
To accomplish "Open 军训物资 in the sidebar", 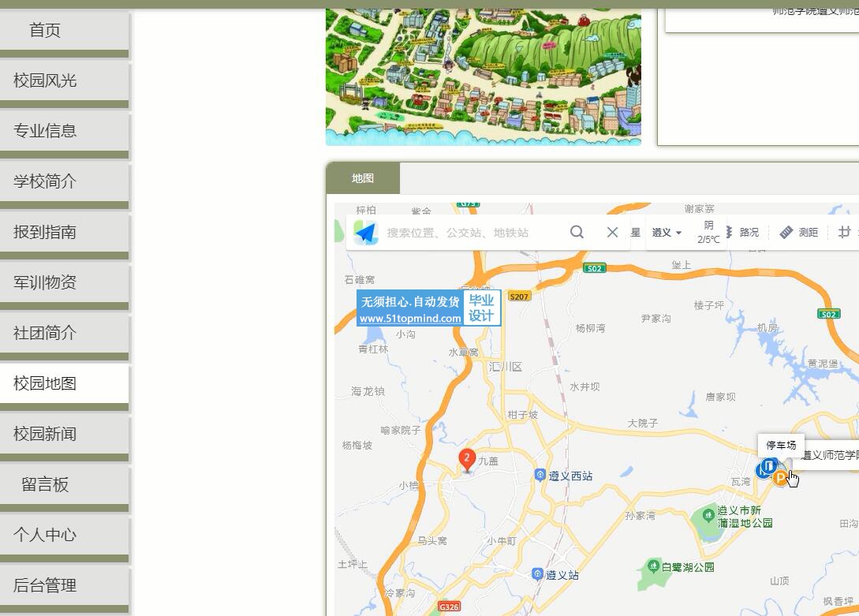I will [65, 282].
